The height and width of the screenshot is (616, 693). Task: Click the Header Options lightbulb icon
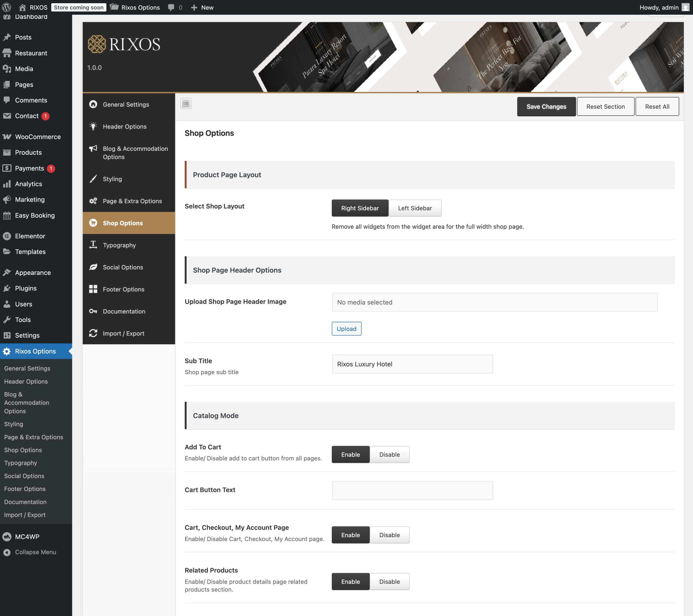(x=93, y=126)
